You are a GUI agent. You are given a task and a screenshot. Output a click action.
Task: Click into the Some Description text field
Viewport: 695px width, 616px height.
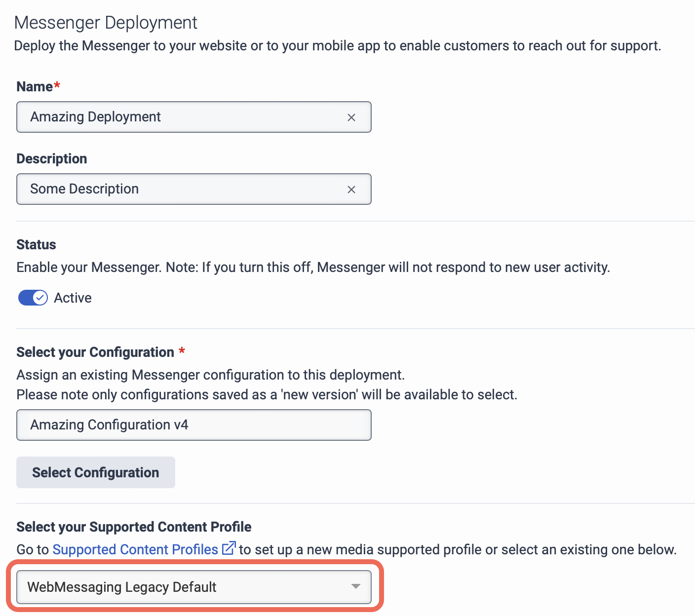pyautogui.click(x=183, y=189)
